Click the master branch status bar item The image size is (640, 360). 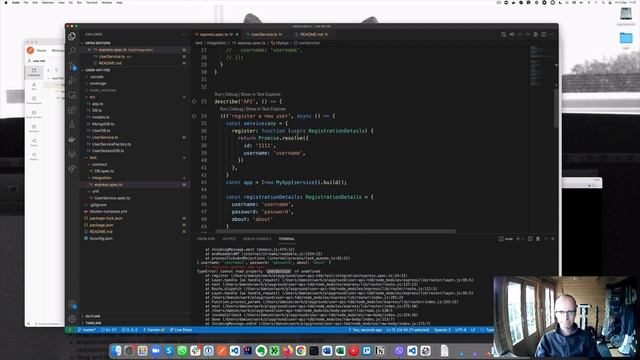pyautogui.click(x=87, y=330)
